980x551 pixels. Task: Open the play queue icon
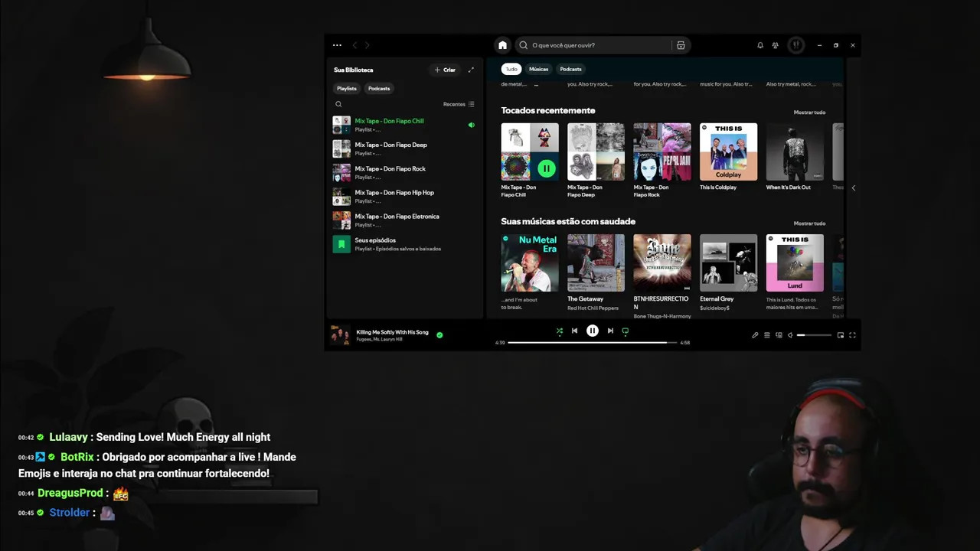click(x=767, y=334)
